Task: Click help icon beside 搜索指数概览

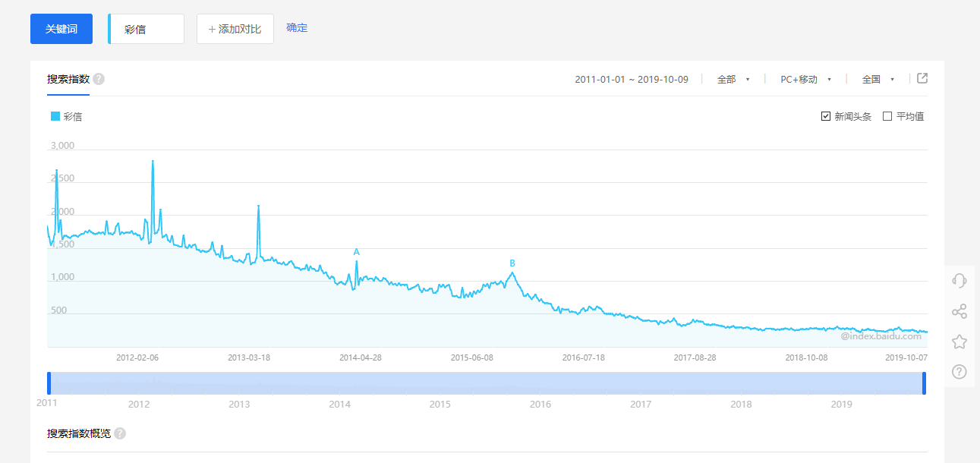Action: pos(120,433)
